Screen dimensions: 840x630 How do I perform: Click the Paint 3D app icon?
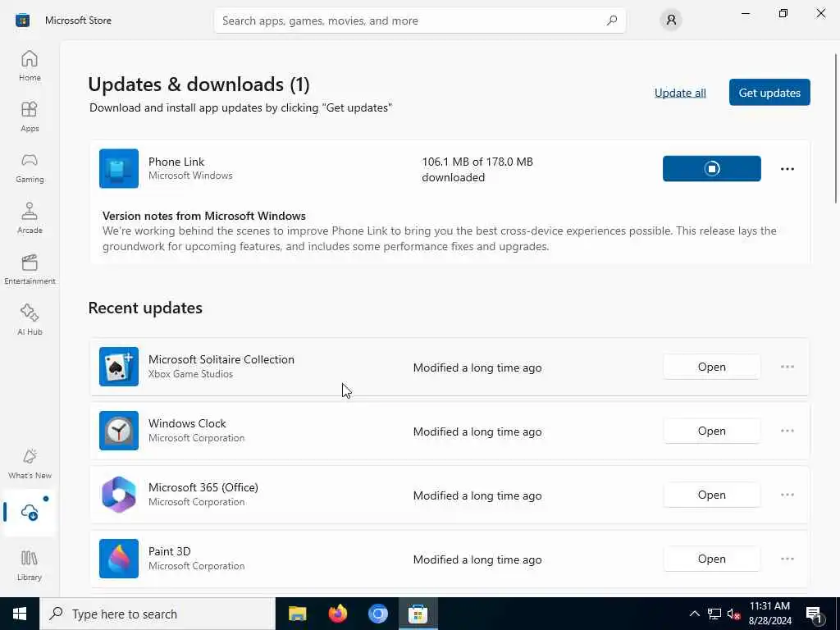[119, 559]
